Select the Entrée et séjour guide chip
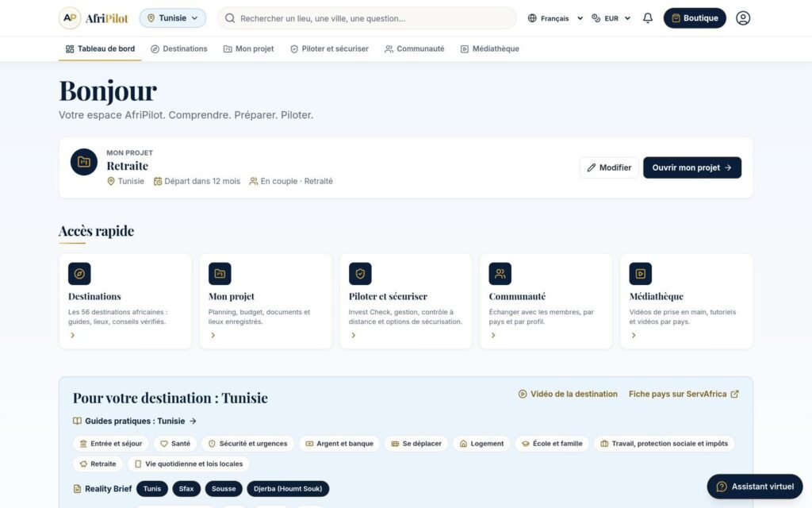Image resolution: width=812 pixels, height=508 pixels. [111, 444]
